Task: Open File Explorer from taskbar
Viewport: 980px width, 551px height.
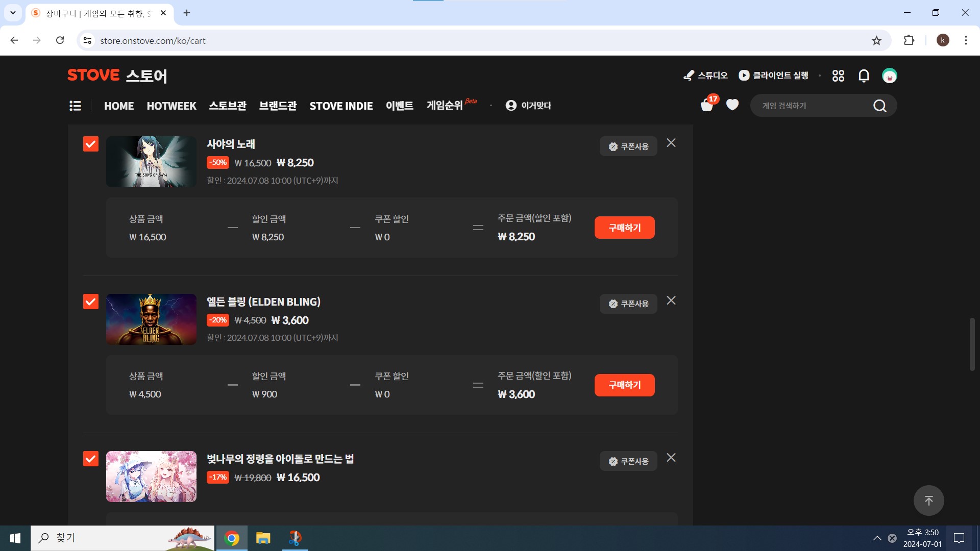Action: 263,538
